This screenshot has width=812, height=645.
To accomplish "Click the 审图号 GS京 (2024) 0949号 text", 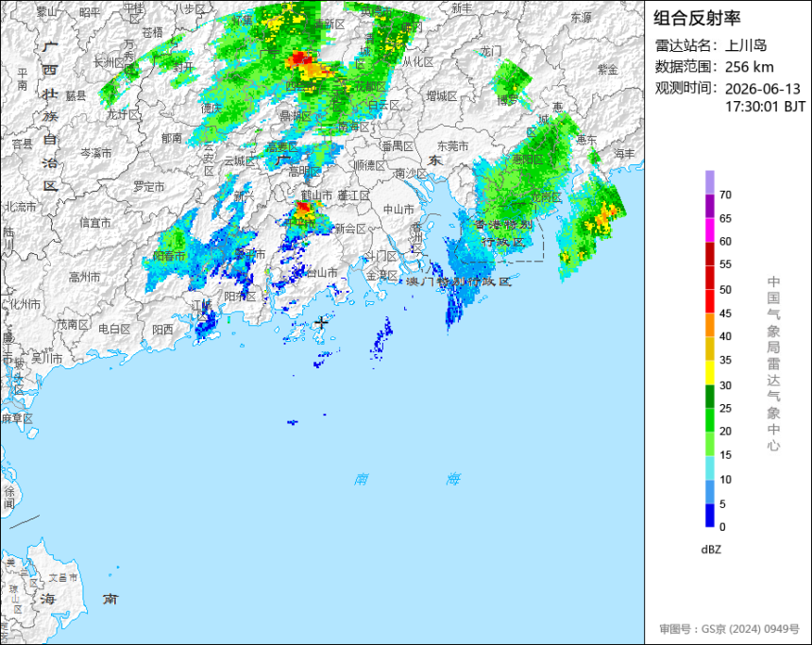I will click(x=729, y=629).
